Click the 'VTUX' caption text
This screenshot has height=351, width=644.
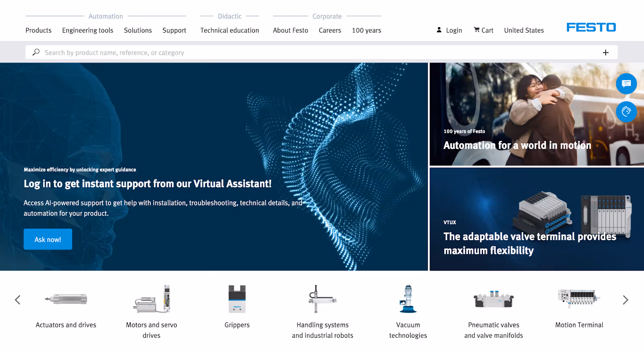click(450, 222)
